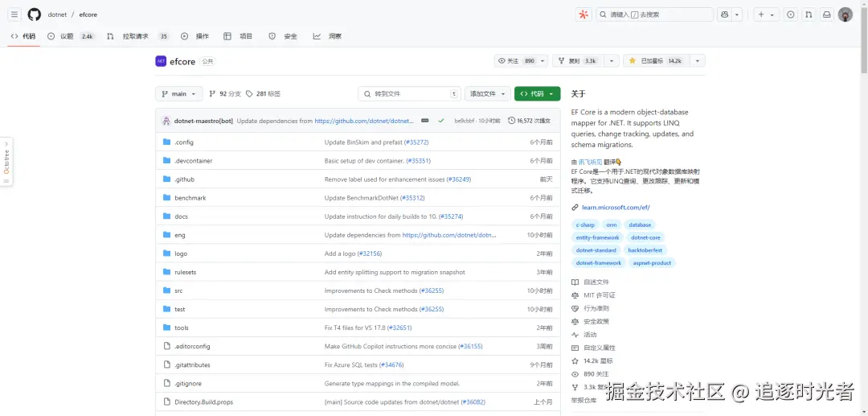Click the efcore breadcrumb link

click(88, 14)
